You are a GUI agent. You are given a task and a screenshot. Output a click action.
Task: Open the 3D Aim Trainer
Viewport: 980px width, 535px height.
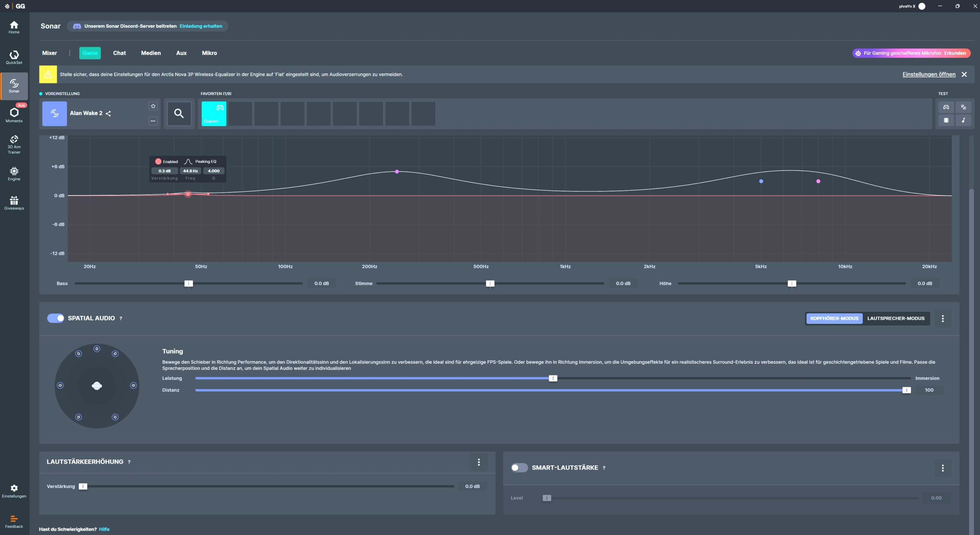coord(14,144)
